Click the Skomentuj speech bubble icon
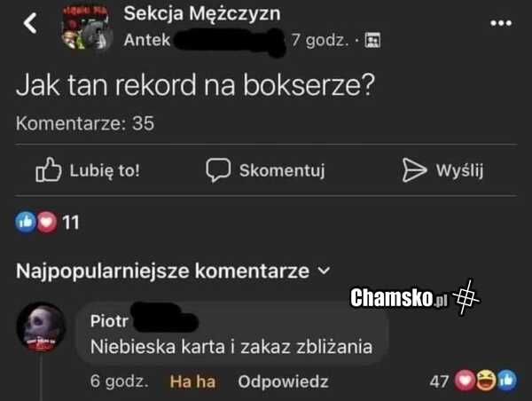The height and width of the screenshot is (401, 532). click(218, 170)
